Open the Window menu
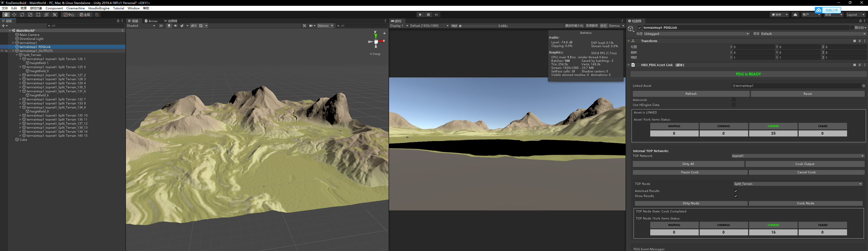This screenshot has width=868, height=251. 133,8
